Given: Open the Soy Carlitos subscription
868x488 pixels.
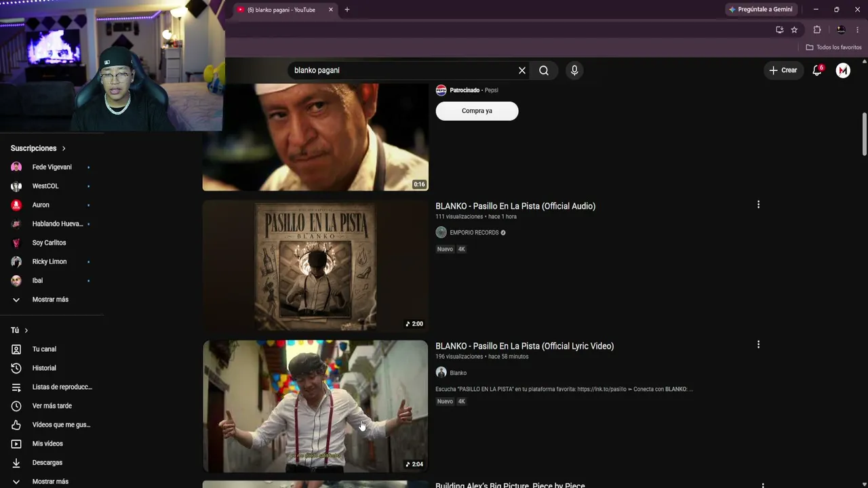Looking at the screenshot, I should [52, 243].
